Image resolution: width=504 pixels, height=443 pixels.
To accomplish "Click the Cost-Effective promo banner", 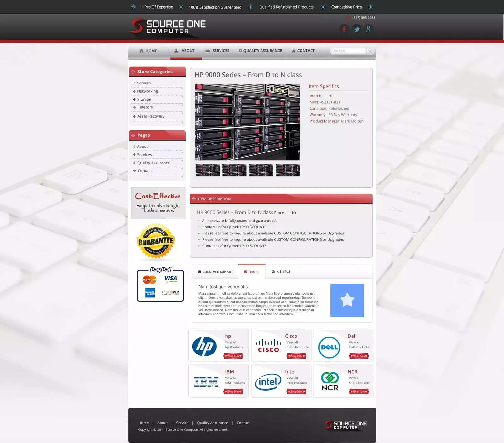I will 158,203.
